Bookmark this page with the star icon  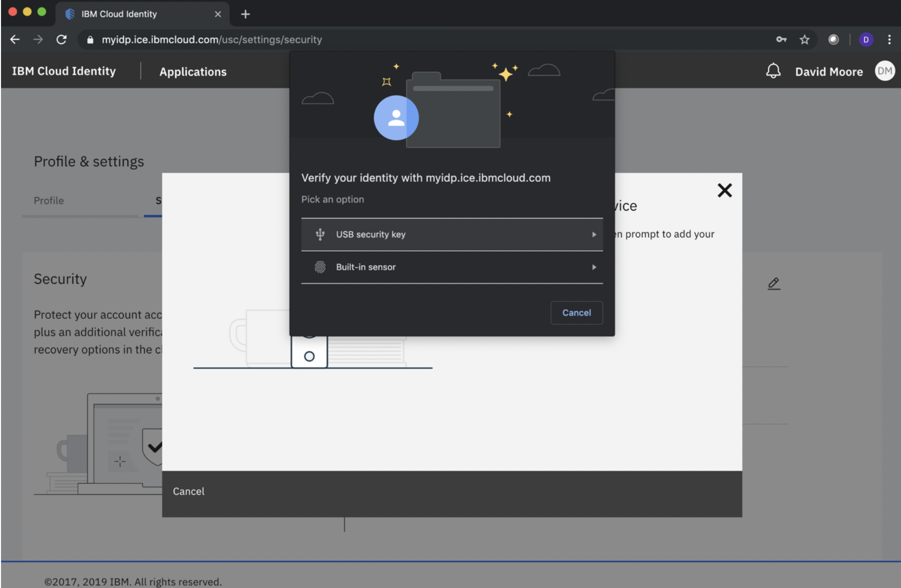(x=804, y=39)
